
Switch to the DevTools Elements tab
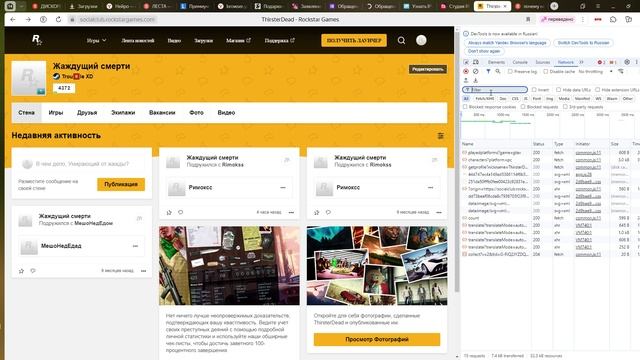click(496, 62)
